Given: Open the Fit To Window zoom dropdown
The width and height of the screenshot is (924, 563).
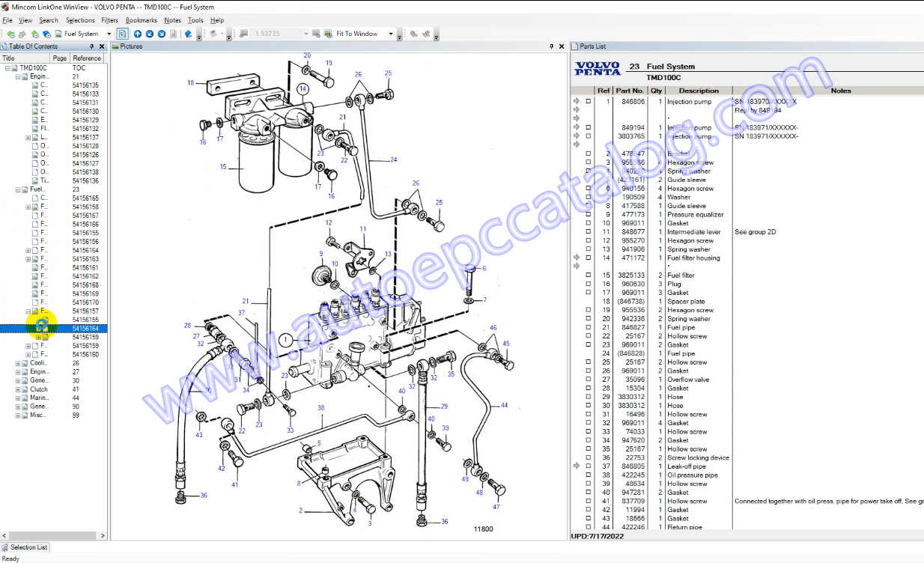Looking at the screenshot, I should point(390,34).
